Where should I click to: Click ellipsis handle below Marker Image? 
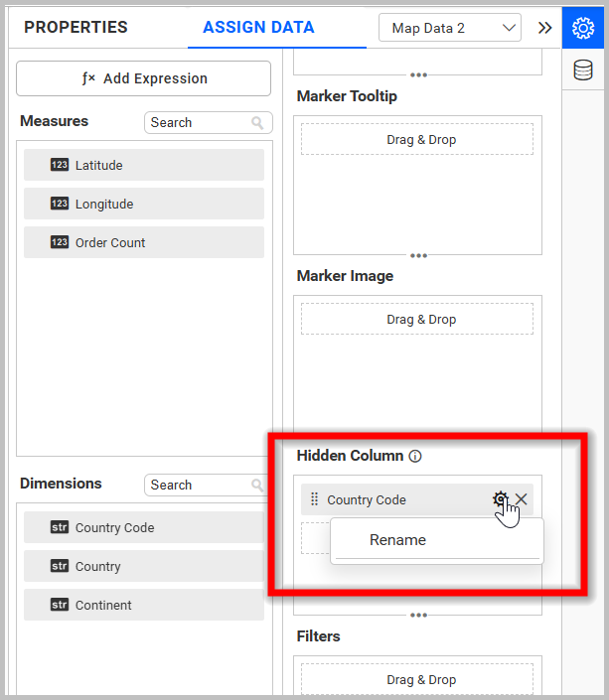tap(418, 435)
